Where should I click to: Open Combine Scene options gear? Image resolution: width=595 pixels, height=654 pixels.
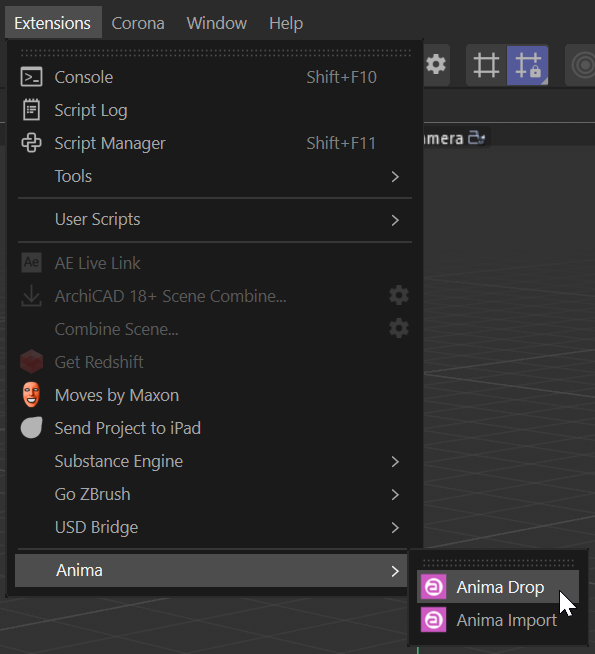pos(399,328)
